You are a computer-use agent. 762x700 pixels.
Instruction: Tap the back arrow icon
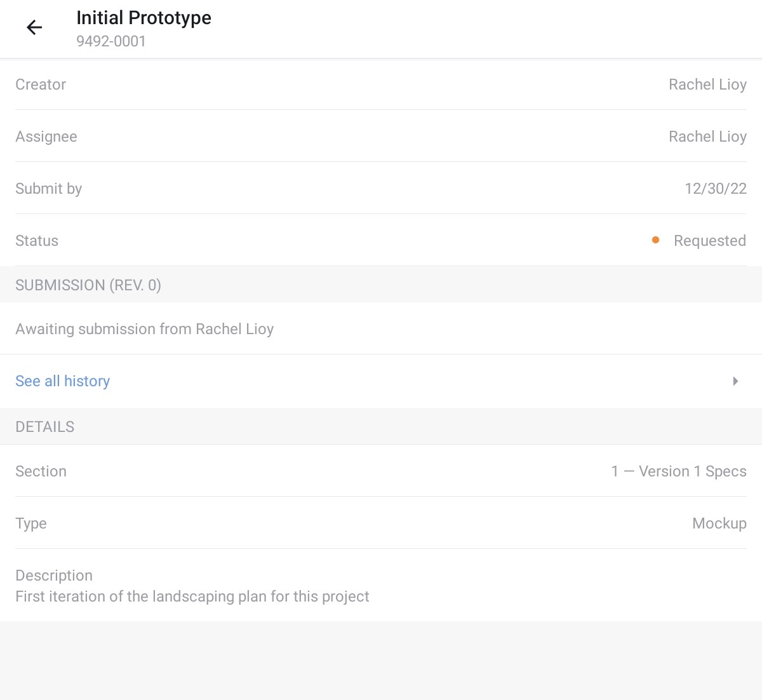[x=34, y=27]
